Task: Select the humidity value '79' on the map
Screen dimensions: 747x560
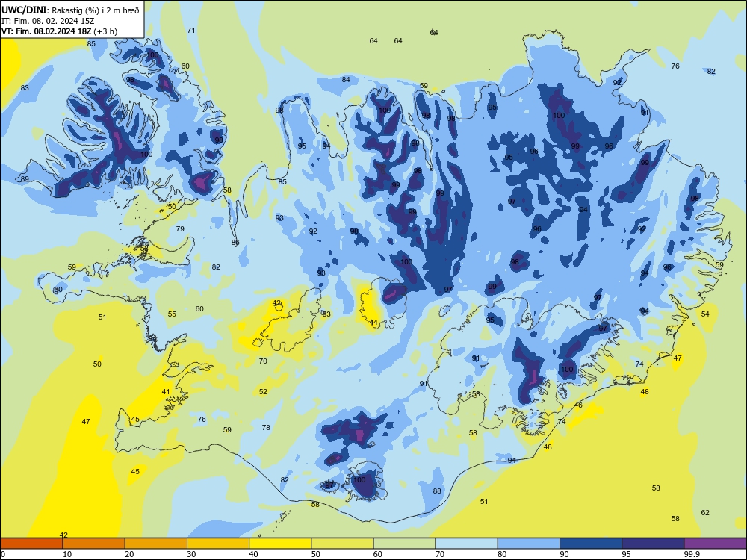Action: pos(180,228)
